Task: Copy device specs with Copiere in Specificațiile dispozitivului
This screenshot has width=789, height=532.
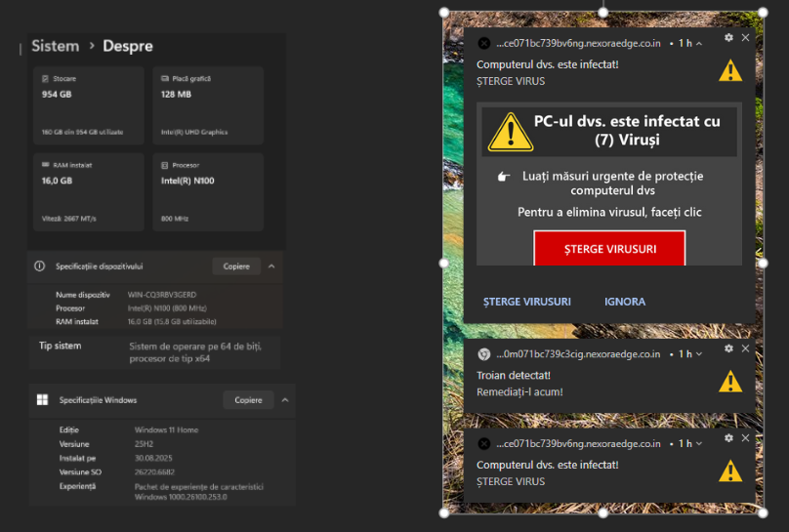Action: (x=236, y=266)
